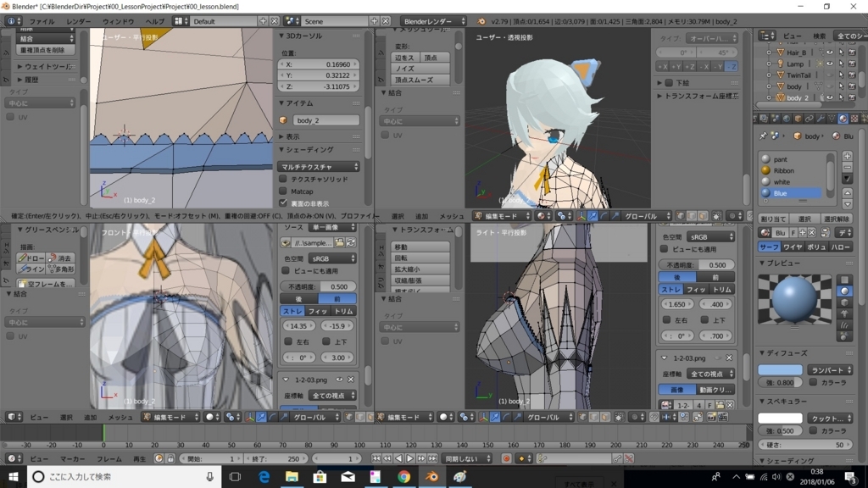
Task: Open the Texture properties tab icon
Action: 854,119
